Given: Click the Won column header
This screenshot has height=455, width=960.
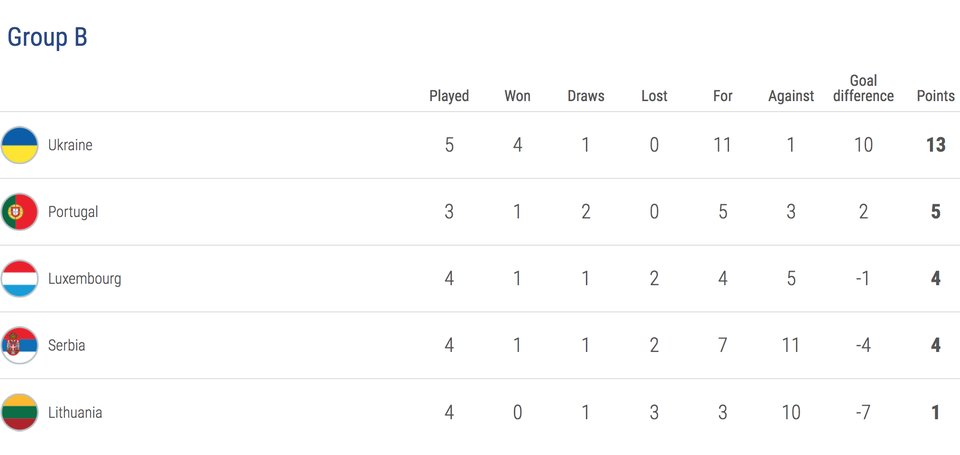Looking at the screenshot, I should pos(517,96).
